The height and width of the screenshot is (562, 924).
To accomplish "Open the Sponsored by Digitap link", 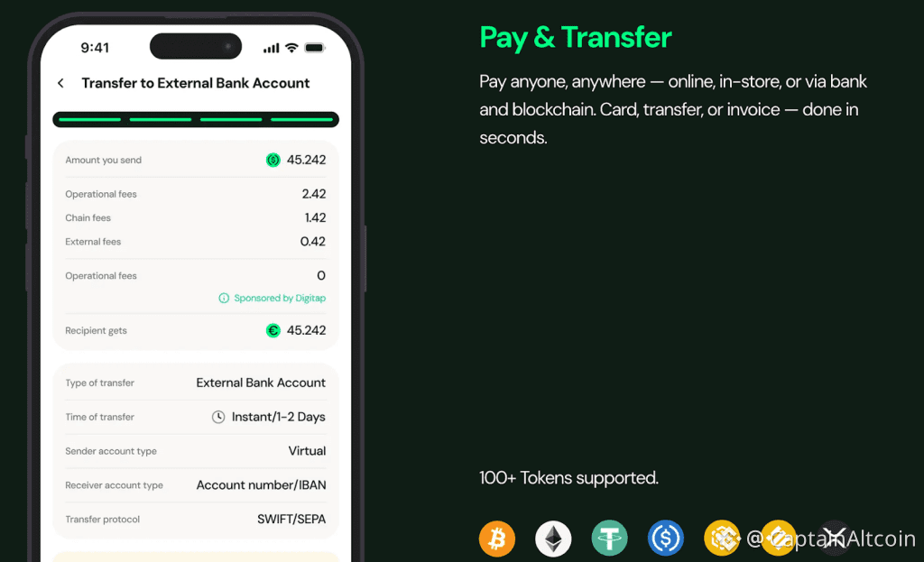I will point(280,298).
